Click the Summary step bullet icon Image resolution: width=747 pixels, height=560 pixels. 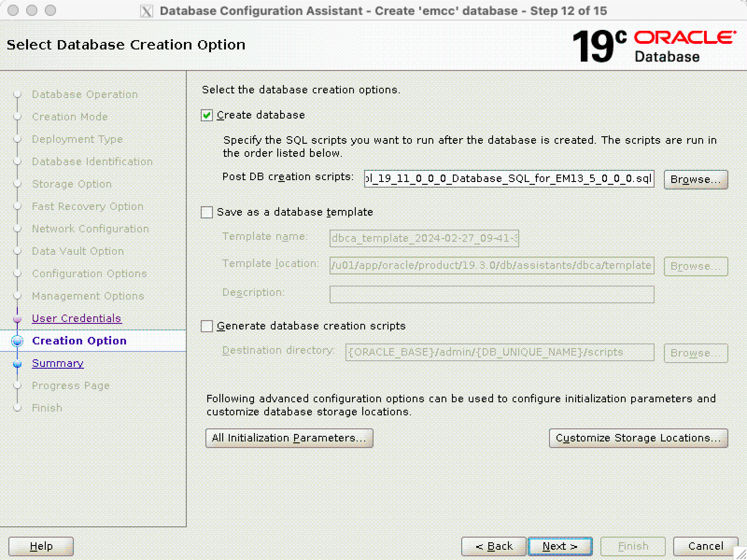pos(17,364)
